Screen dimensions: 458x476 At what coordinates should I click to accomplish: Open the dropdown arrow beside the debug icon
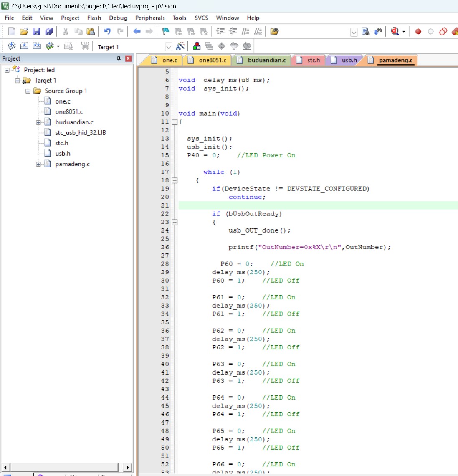[404, 32]
